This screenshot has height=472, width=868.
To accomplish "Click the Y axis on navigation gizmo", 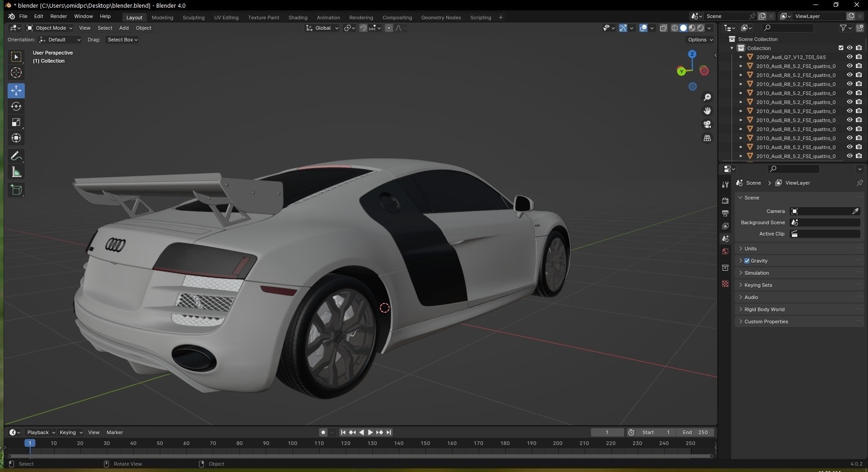I will tap(681, 71).
